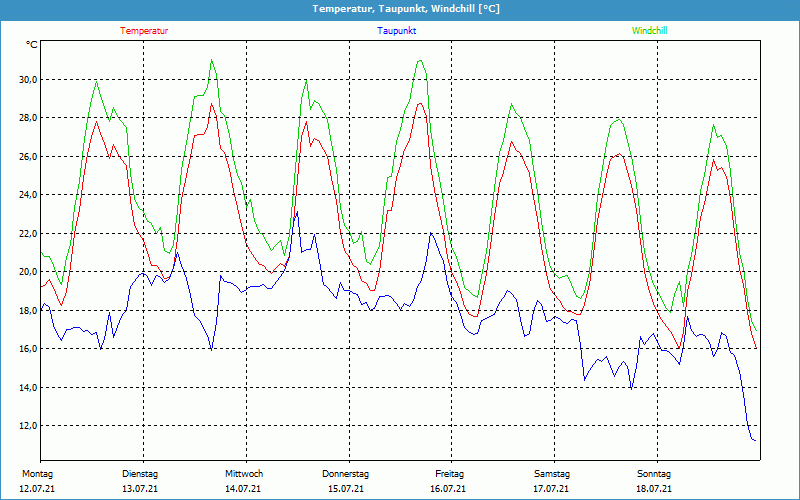Click the 20,0 y-axis value
This screenshot has height=500, width=800.
27,272
